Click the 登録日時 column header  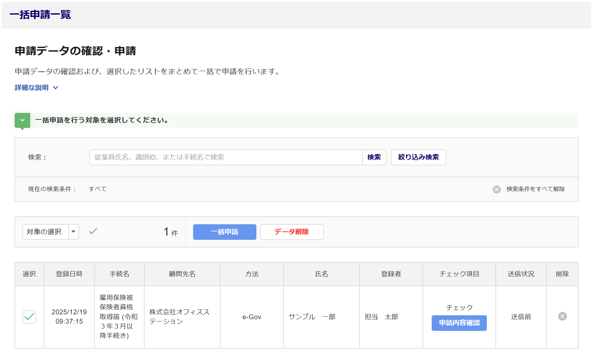point(69,274)
